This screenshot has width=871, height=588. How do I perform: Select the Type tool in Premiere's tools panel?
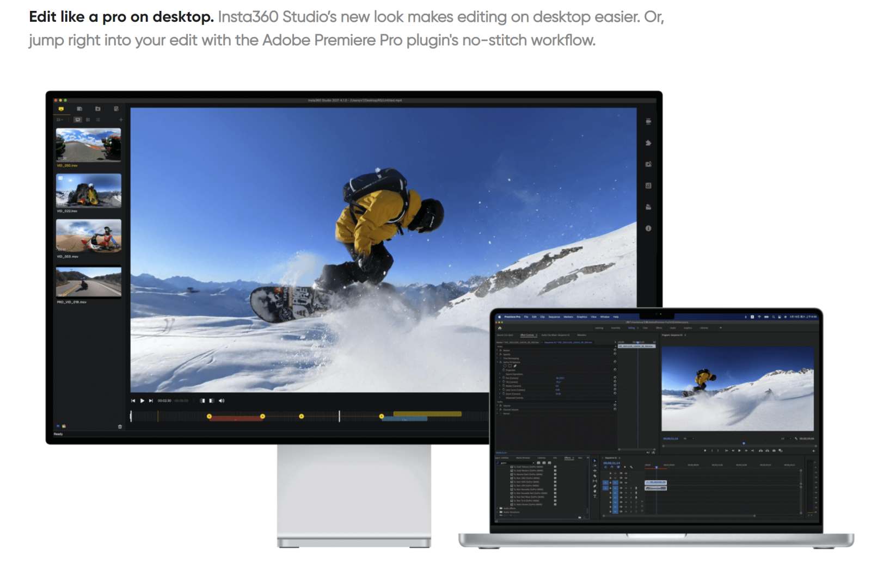[595, 496]
